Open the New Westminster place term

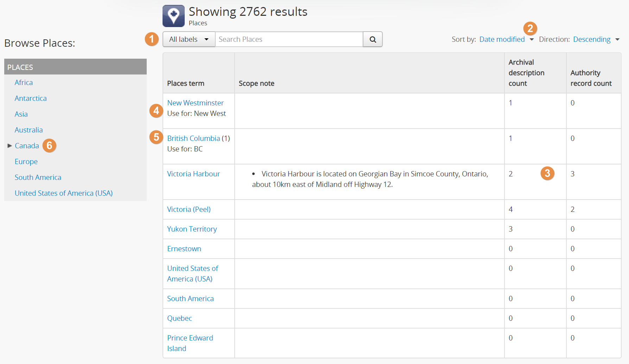click(195, 103)
